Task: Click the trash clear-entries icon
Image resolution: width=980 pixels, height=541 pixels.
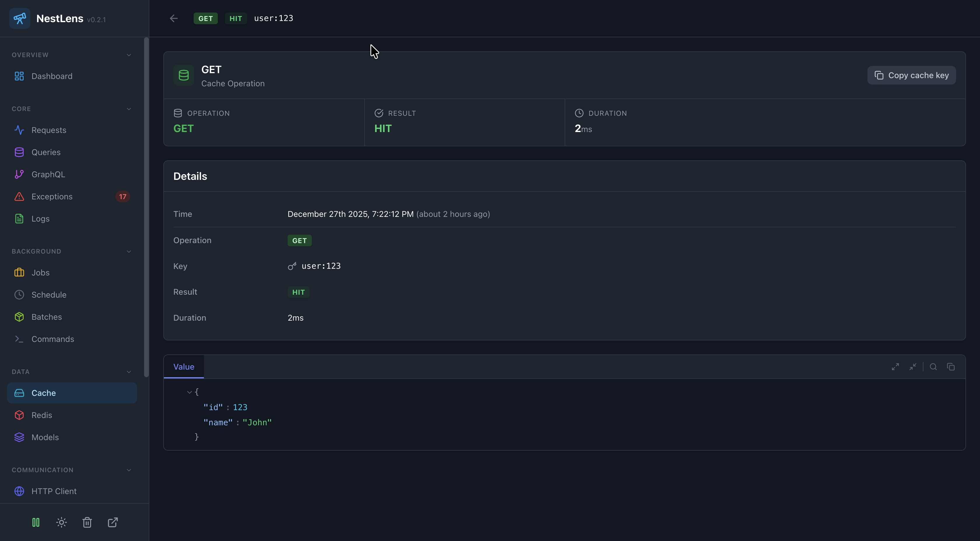Action: click(x=87, y=522)
